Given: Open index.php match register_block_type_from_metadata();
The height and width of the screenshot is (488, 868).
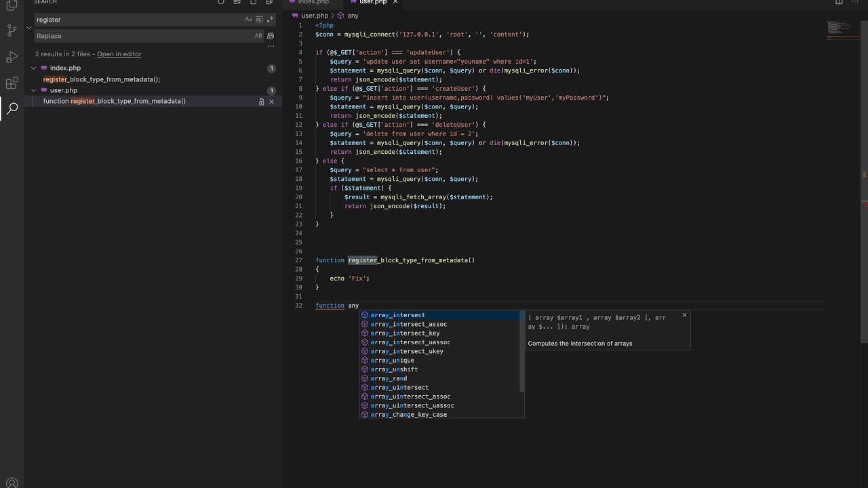Looking at the screenshot, I should 102,79.
